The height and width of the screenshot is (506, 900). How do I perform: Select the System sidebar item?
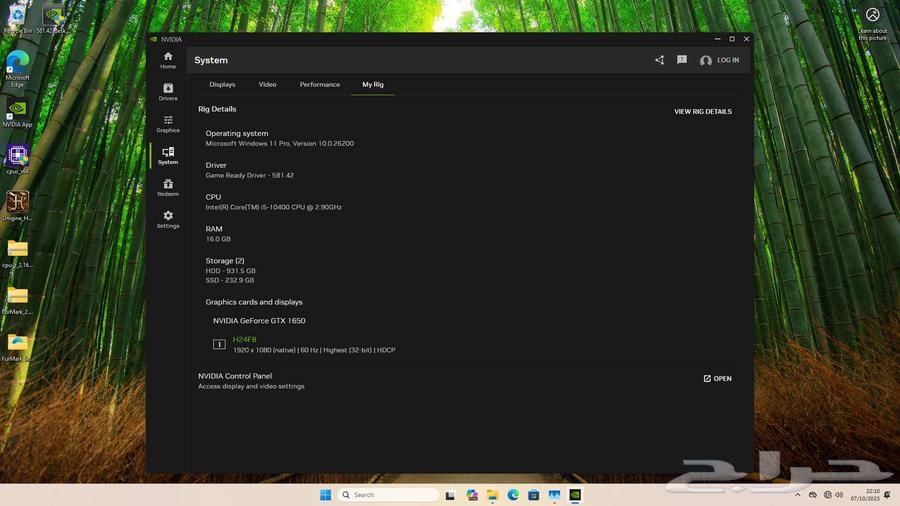tap(168, 155)
